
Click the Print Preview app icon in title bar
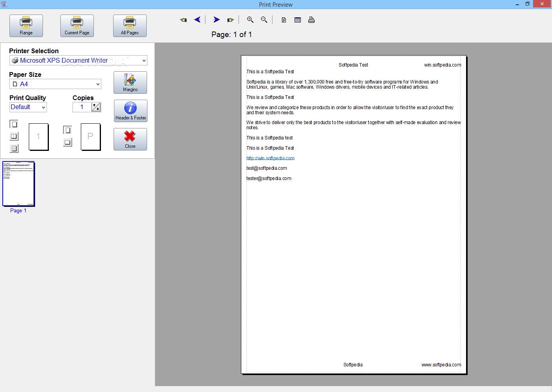[x=4, y=4]
